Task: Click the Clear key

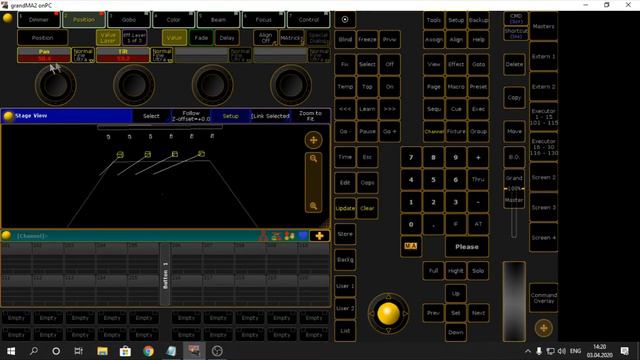Action: (x=367, y=208)
